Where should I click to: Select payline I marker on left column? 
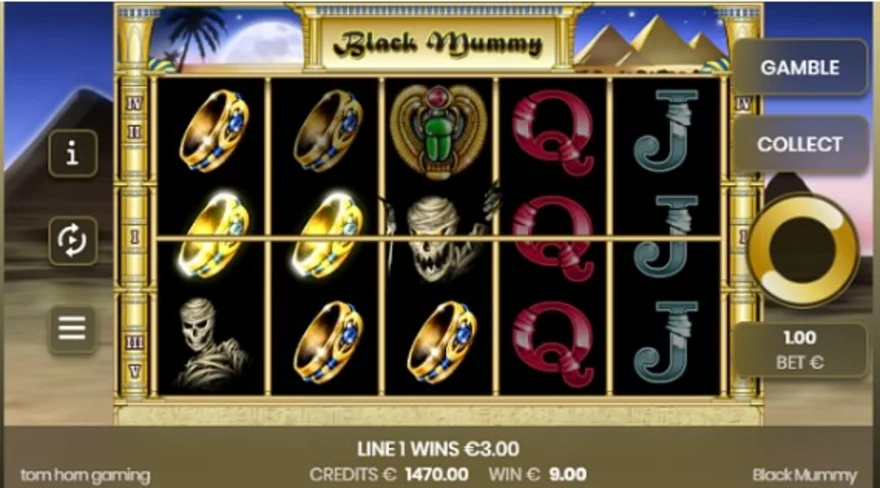(x=135, y=237)
